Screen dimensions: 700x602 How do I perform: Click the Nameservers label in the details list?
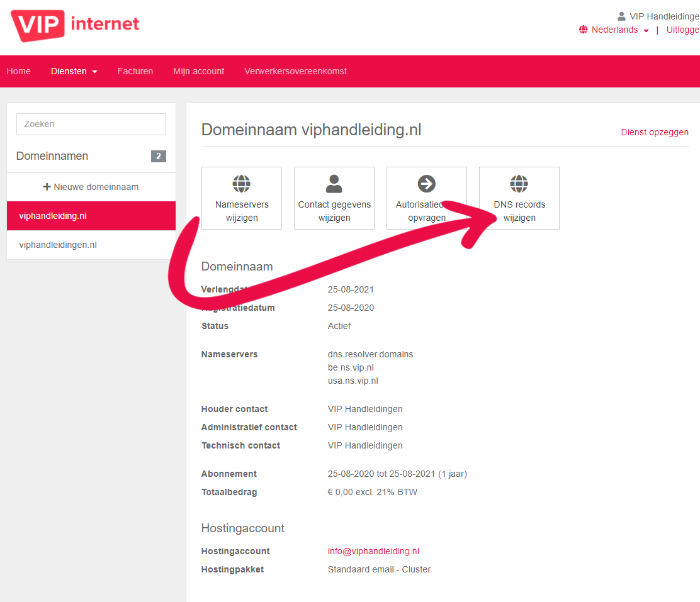tap(230, 354)
